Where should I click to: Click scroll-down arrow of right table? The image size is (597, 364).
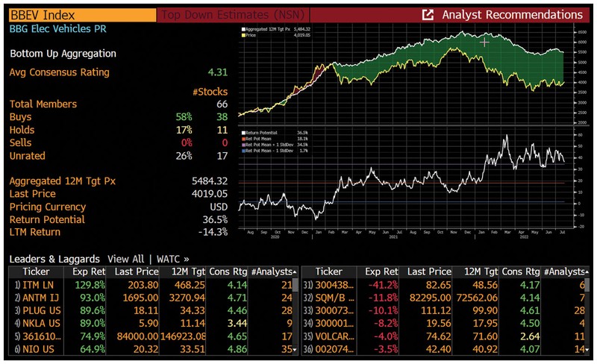coord(587,350)
